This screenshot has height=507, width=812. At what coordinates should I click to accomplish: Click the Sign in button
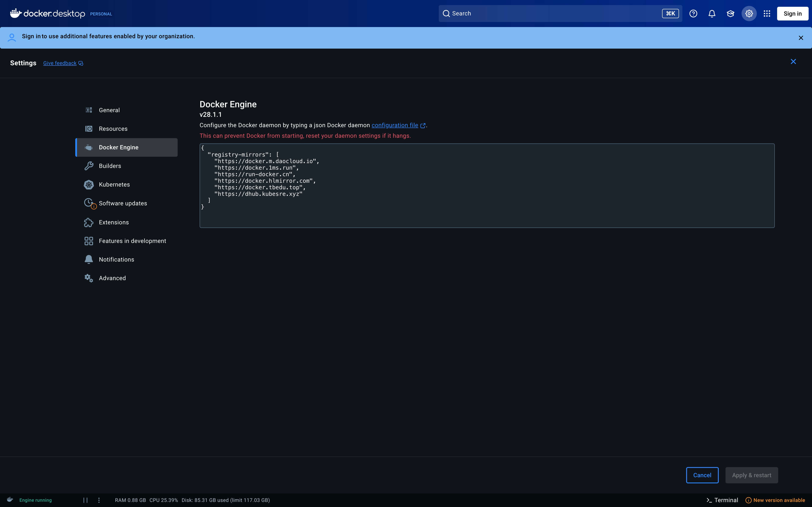pos(792,13)
